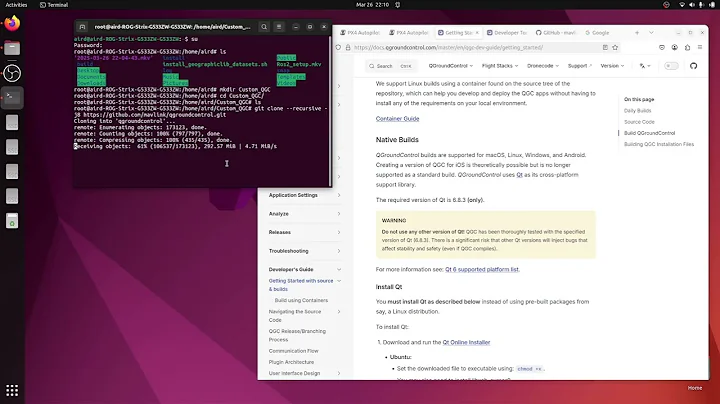Screen dimensions: 720x404
Task: Open the Support link in navbar
Action: tap(579, 66)
